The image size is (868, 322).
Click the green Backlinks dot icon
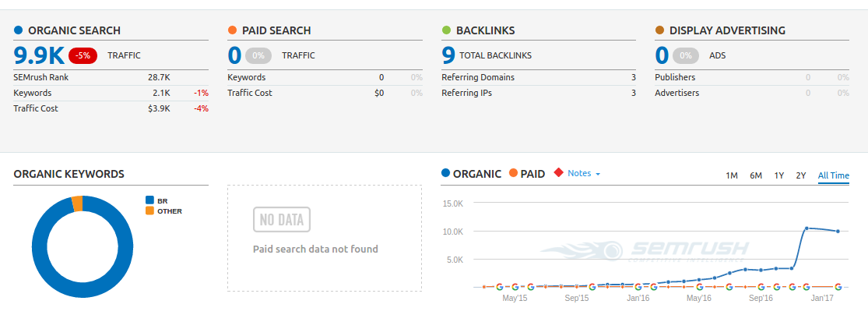[x=446, y=30]
